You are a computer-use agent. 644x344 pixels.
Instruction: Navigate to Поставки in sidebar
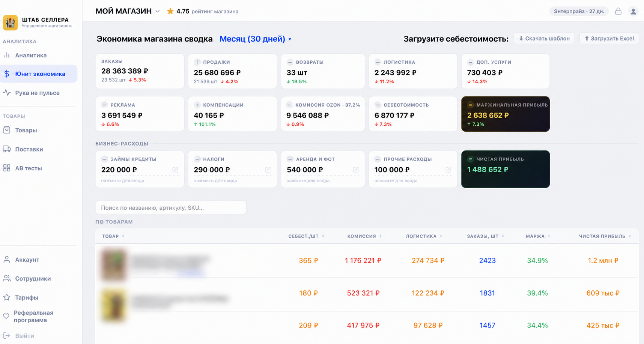point(39,149)
